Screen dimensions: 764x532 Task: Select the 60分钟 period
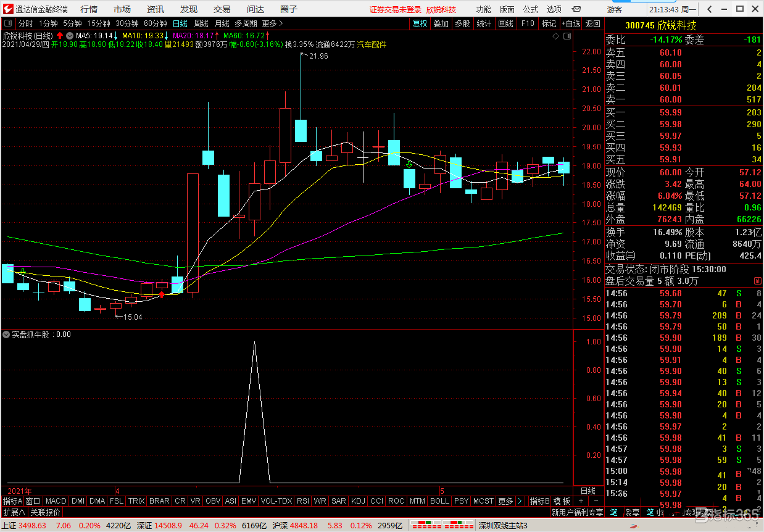tap(156, 23)
